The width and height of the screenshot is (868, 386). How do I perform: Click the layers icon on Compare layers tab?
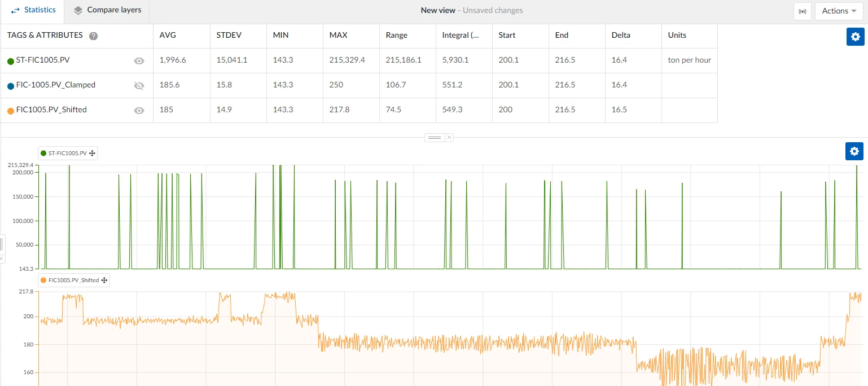[x=76, y=10]
